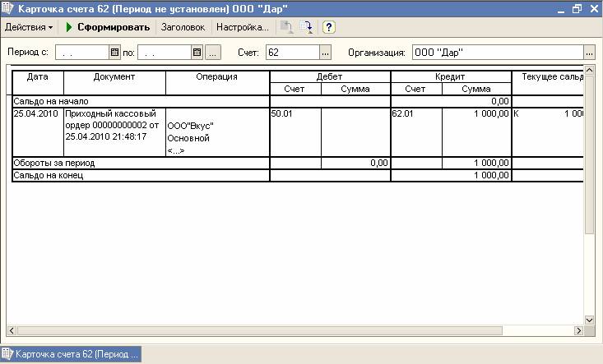This screenshot has width=603, height=364.
Task: Open calendar picker for end date
Action: [x=197, y=53]
